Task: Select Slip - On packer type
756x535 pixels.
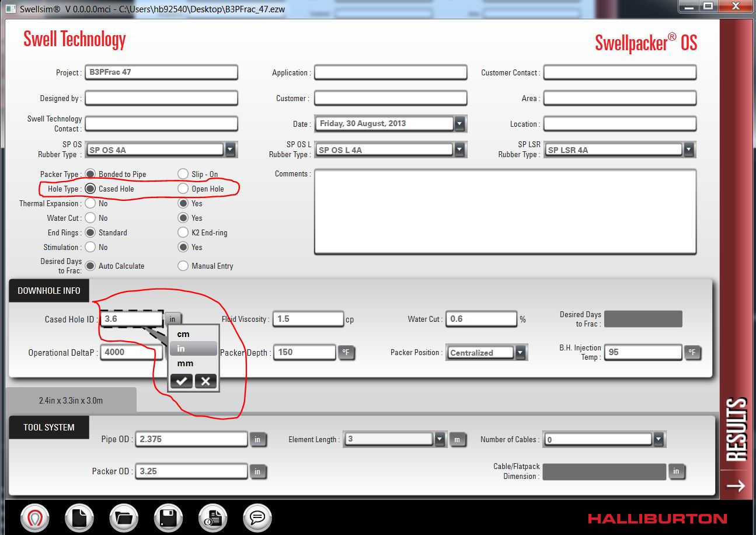Action: point(183,174)
